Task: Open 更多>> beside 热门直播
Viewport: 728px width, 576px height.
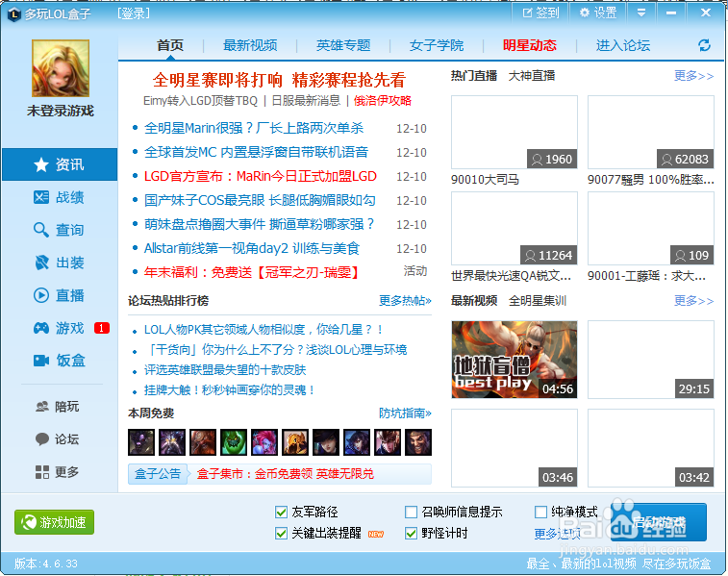Action: click(693, 76)
